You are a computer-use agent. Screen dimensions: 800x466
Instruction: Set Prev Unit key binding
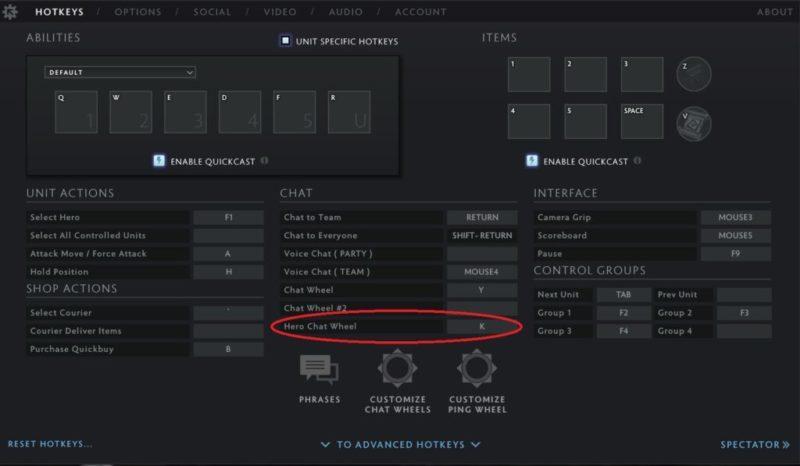tap(744, 295)
